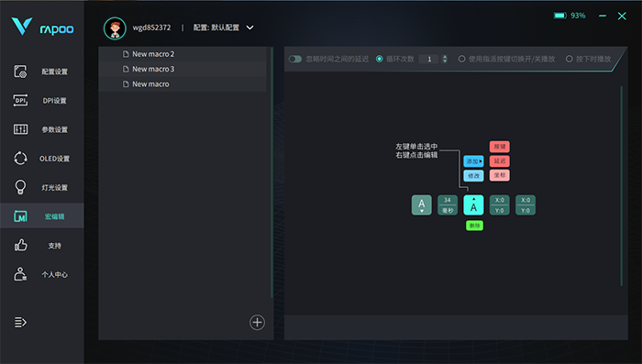Open 灯光设置 via its light bulb icon

pyautogui.click(x=20, y=187)
